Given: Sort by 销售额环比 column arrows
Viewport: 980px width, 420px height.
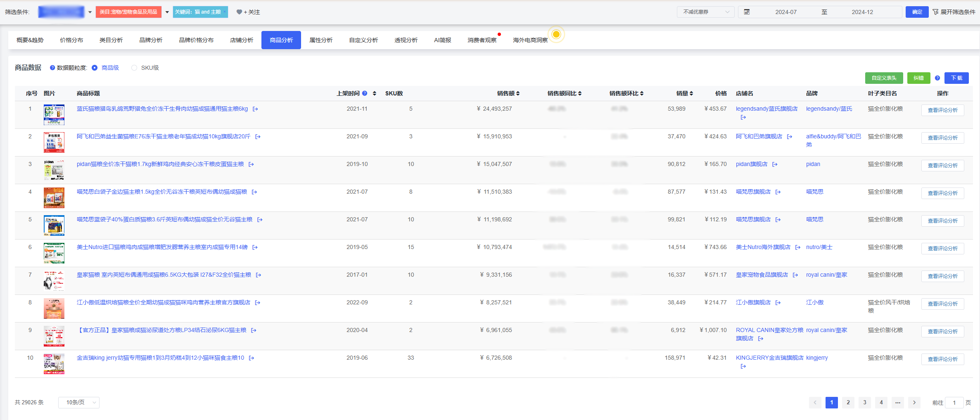Looking at the screenshot, I should (642, 93).
